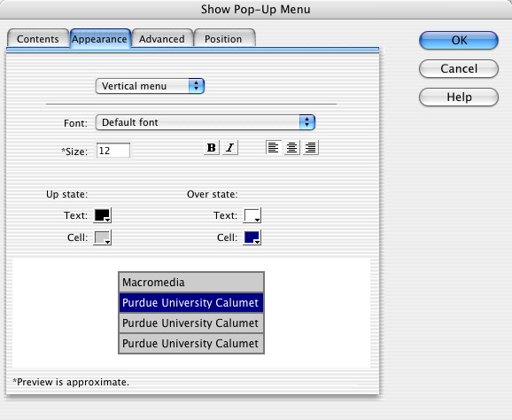Click the Macromedia preview menu item

(191, 282)
